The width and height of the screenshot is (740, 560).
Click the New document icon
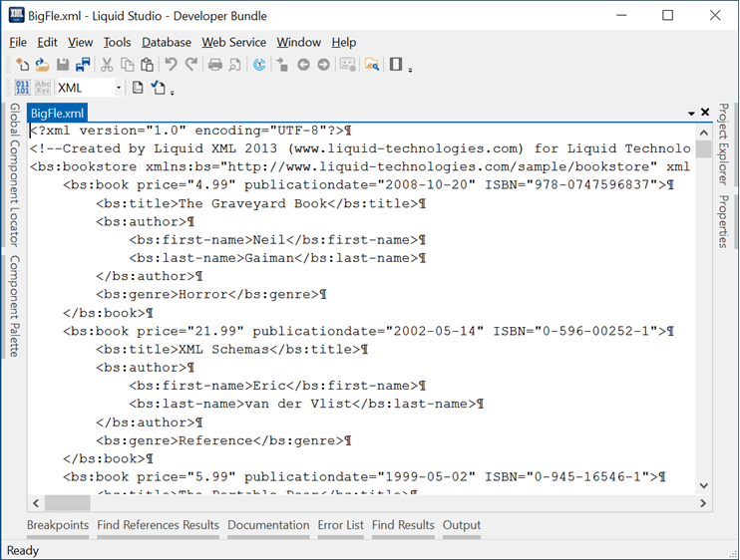click(x=22, y=65)
